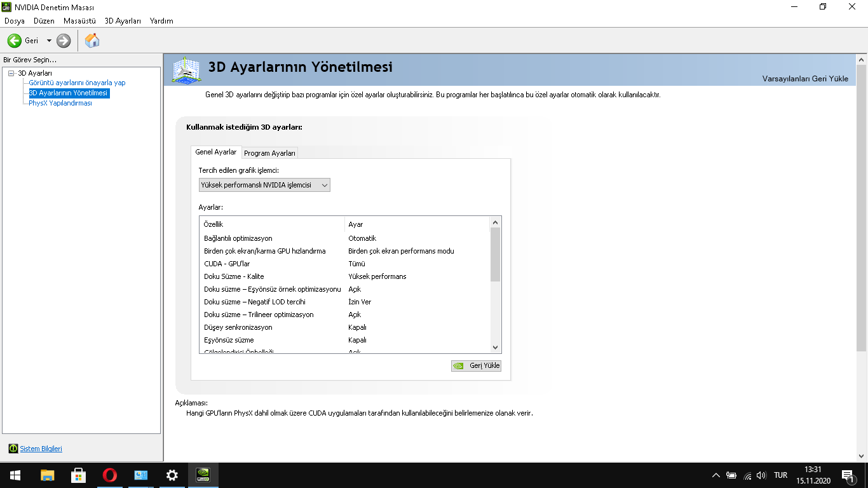This screenshot has width=868, height=488.
Task: Select 3D Ayarlarının Yönetilmesi tree item
Action: click(69, 93)
